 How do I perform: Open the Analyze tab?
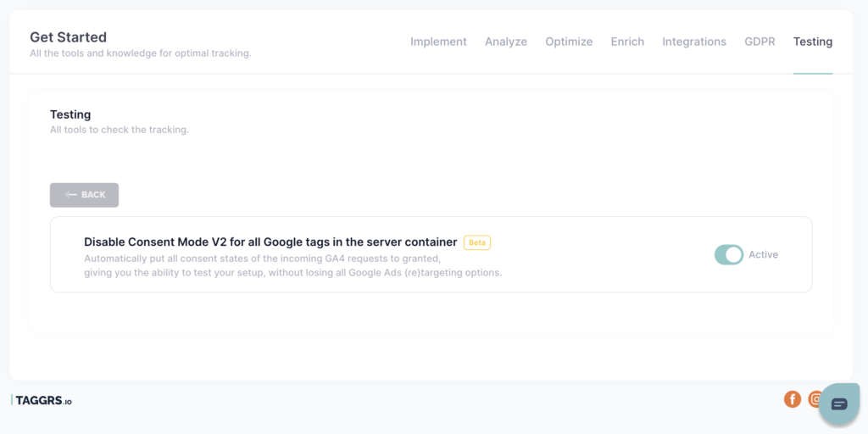[x=506, y=42]
